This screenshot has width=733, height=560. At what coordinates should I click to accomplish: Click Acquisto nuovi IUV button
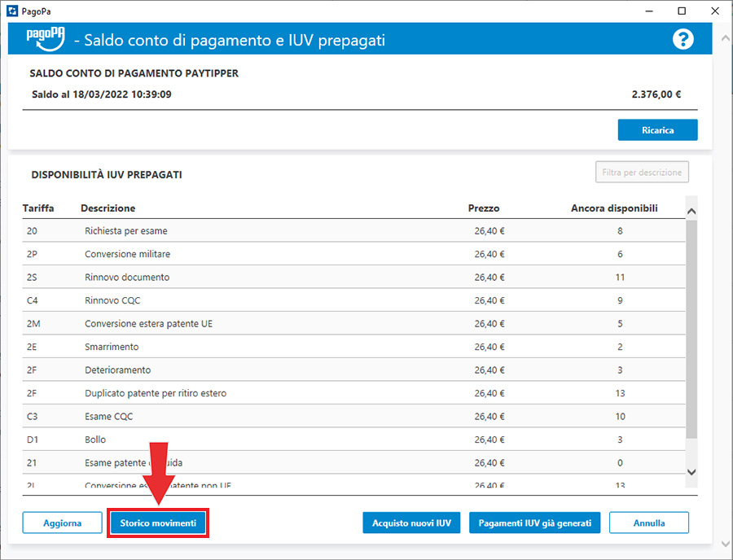click(x=411, y=523)
